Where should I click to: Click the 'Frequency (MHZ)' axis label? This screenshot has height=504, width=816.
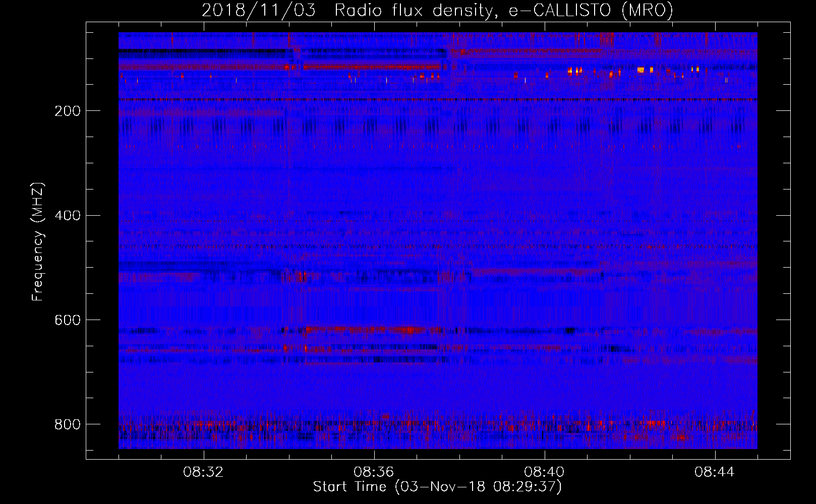tap(37, 242)
